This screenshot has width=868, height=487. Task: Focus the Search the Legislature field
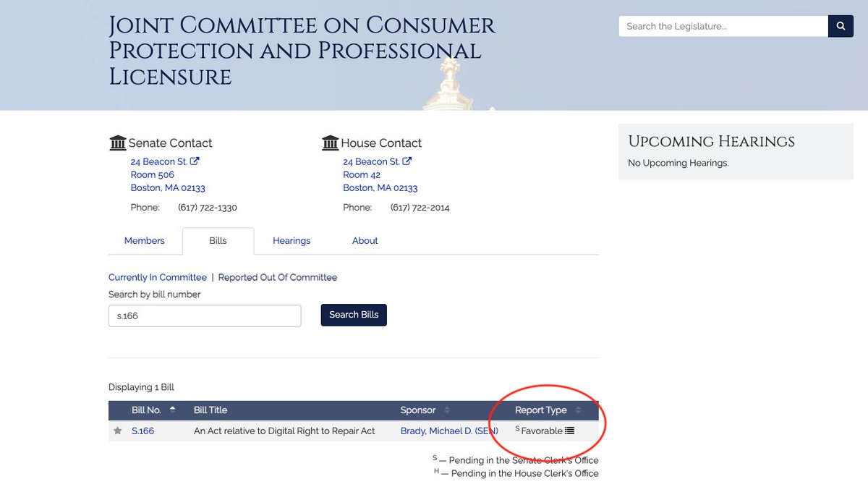(x=723, y=26)
